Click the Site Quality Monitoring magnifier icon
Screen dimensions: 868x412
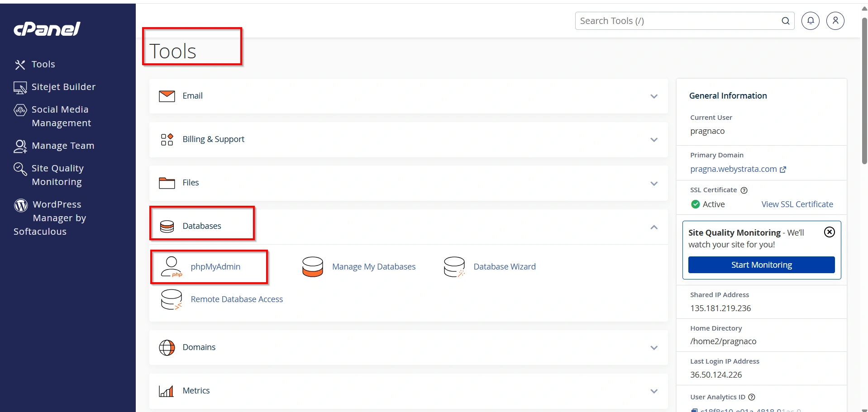tap(20, 169)
